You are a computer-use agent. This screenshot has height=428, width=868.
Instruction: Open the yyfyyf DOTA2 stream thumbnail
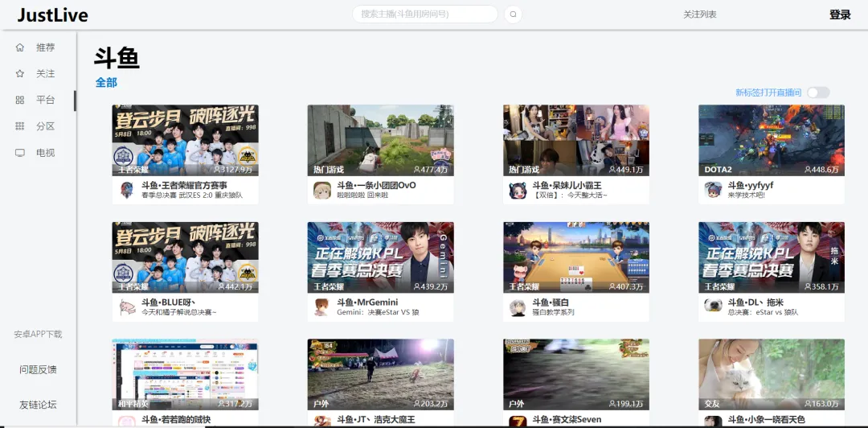772,140
